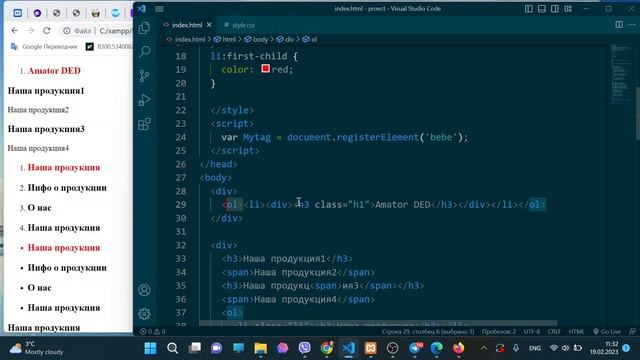Open the ol breadcrumb dropdown
The width and height of the screenshot is (640, 360).
310,40
